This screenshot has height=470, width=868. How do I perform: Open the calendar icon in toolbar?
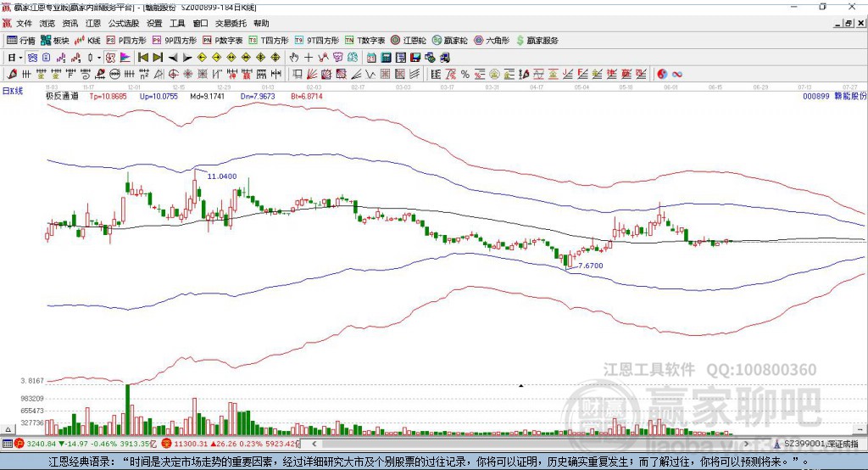(371, 58)
